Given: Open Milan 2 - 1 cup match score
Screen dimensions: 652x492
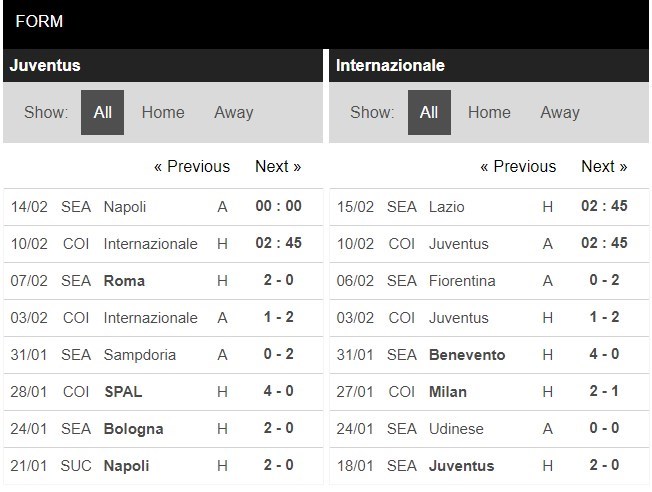Looking at the screenshot, I should click(604, 392).
